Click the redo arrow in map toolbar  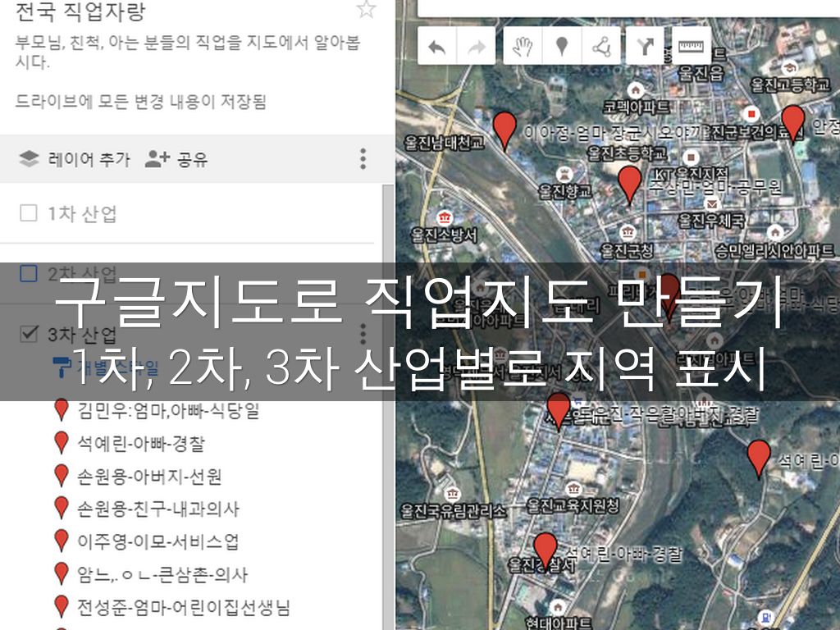click(x=476, y=47)
